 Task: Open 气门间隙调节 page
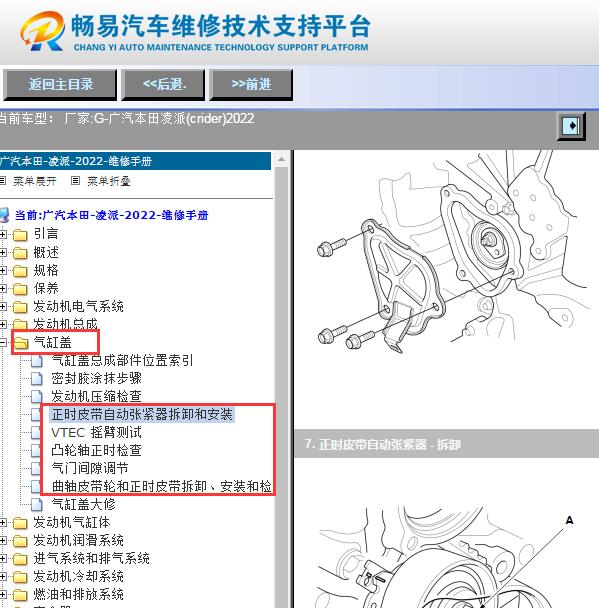pos(90,468)
